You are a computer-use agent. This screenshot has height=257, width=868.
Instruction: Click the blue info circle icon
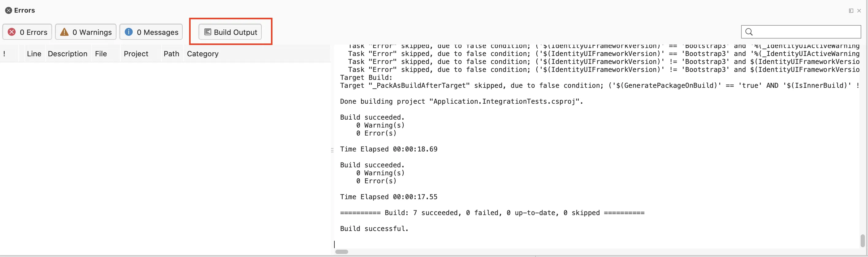(x=129, y=32)
